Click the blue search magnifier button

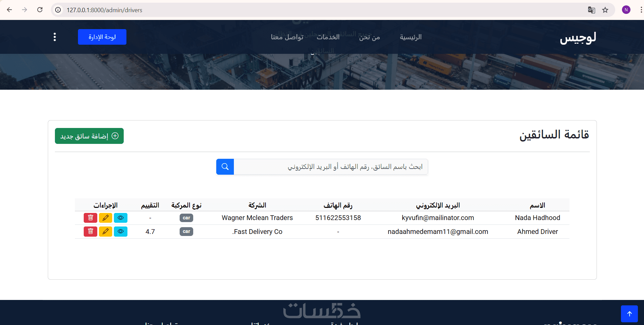[225, 167]
